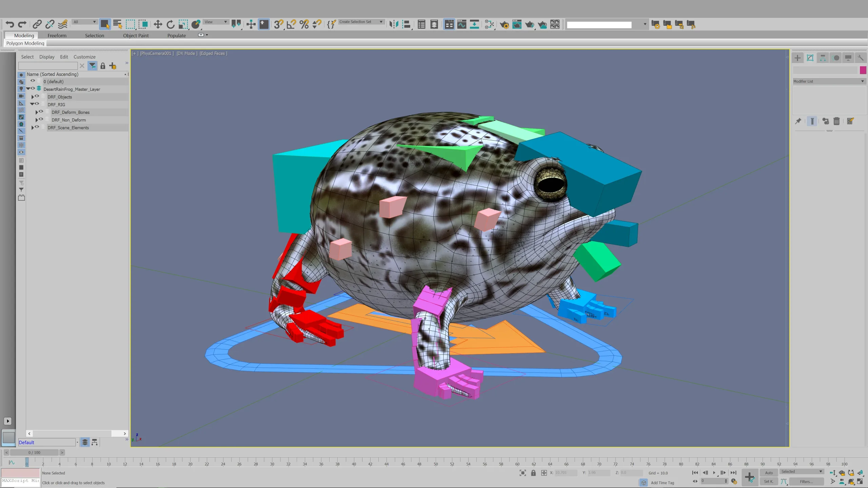Switch to the Object Paint tab
The height and width of the screenshot is (488, 868).
pyautogui.click(x=136, y=36)
